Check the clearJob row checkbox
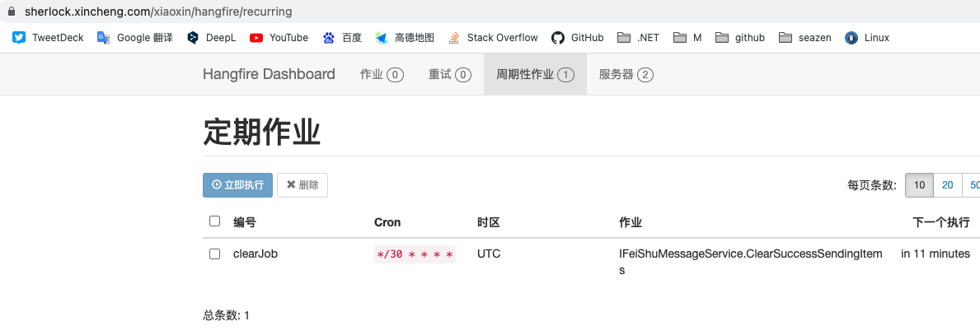The width and height of the screenshot is (980, 335). click(x=215, y=254)
